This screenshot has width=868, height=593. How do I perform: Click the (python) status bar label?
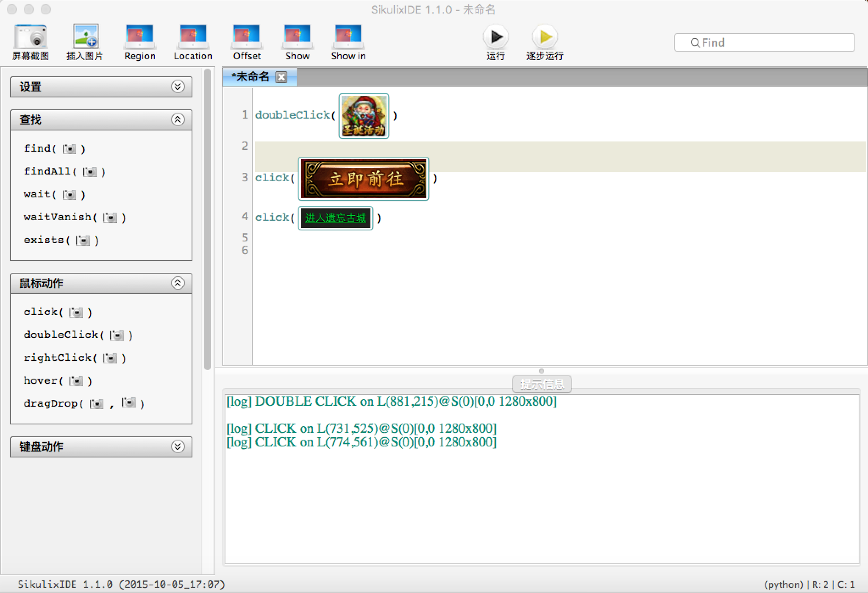coord(784,585)
